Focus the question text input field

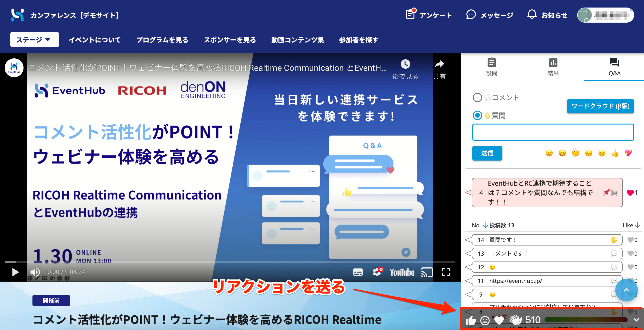(553, 132)
